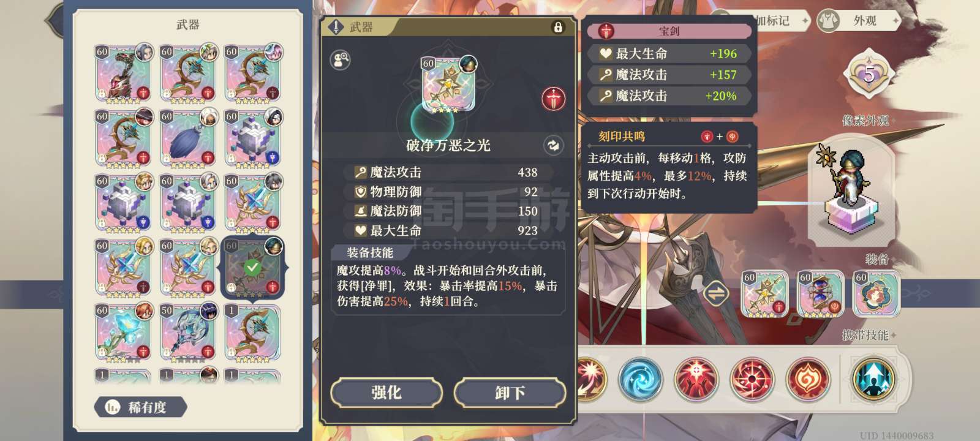Deselect the checked equipped weapon card
Viewport: 980px width, 441px height.
[x=252, y=268]
